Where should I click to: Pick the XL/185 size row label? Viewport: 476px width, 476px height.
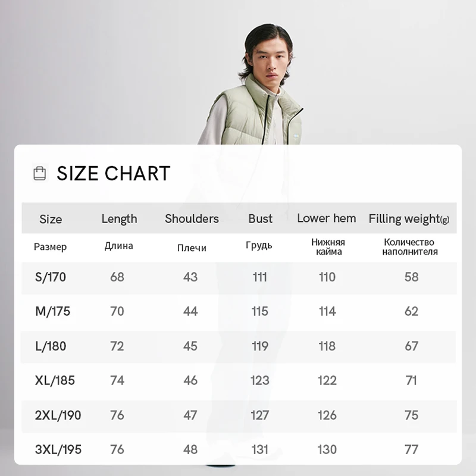coord(55,380)
